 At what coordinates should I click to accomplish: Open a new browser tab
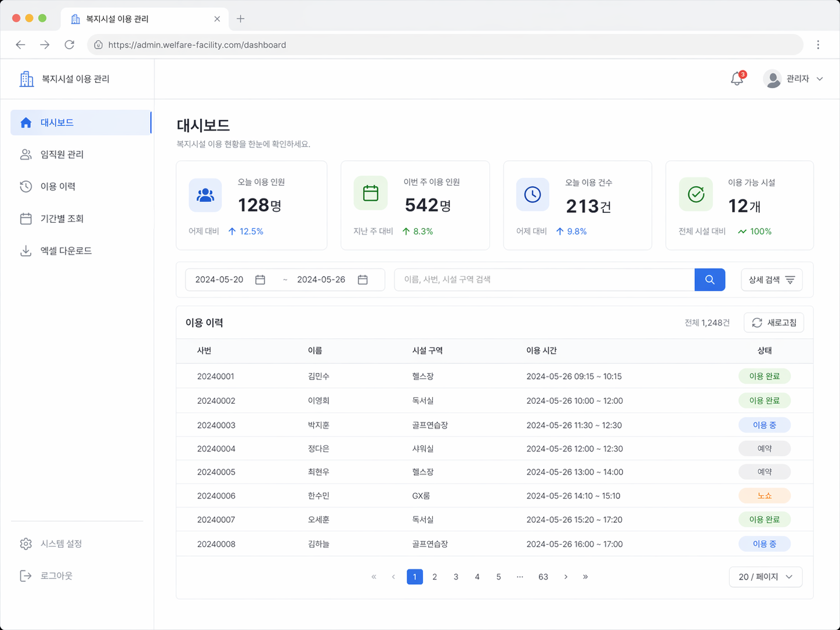(x=240, y=19)
